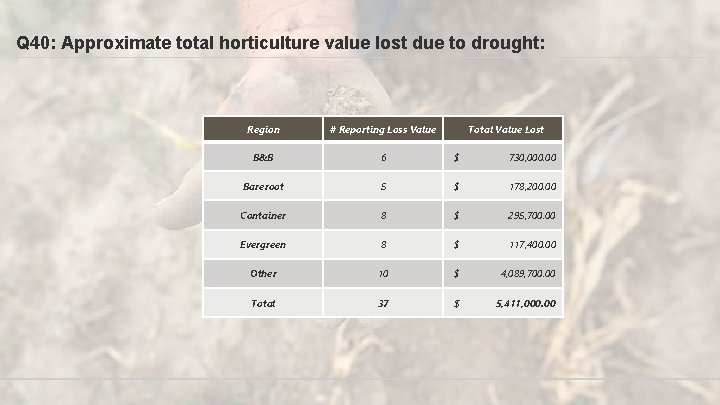The image size is (720, 405).
Task: Select the Total Value Lost header
Action: [x=506, y=129]
